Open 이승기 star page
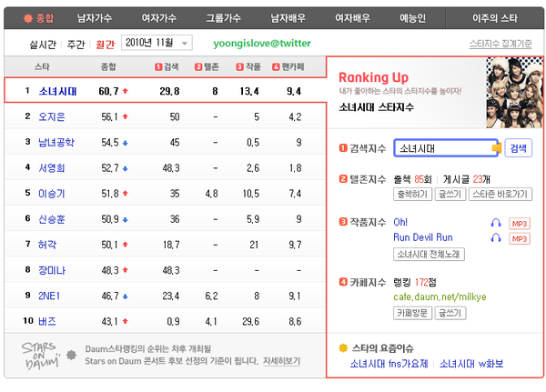Image resolution: width=546 pixels, height=392 pixels. 52,194
